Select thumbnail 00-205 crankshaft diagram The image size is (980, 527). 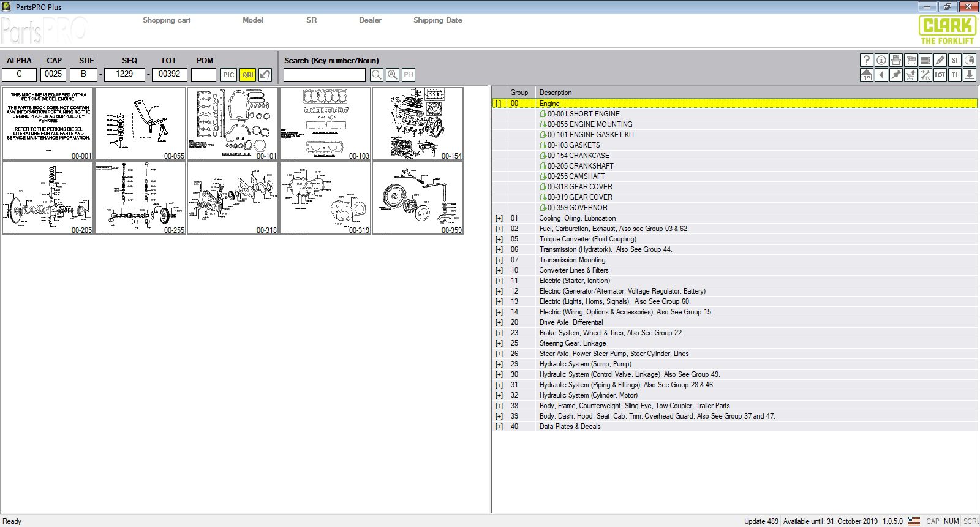tap(48, 198)
